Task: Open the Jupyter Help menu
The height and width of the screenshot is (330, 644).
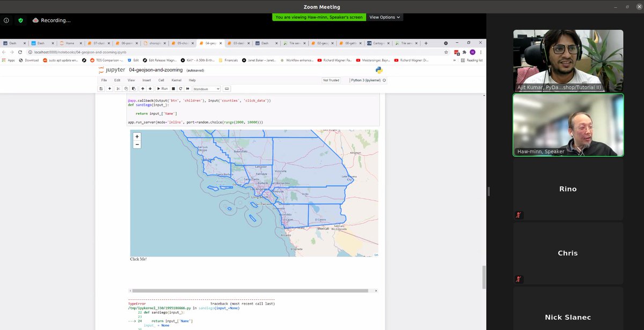Action: coord(192,80)
